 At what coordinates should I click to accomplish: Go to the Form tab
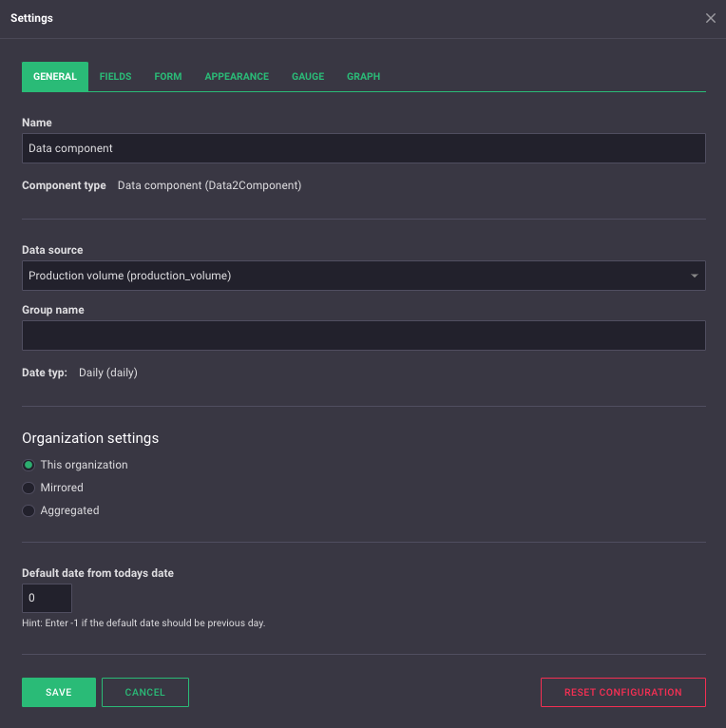(x=168, y=77)
